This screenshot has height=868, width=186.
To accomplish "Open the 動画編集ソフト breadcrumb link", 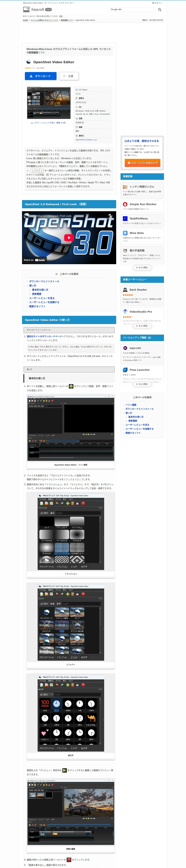I will click(x=66, y=20).
